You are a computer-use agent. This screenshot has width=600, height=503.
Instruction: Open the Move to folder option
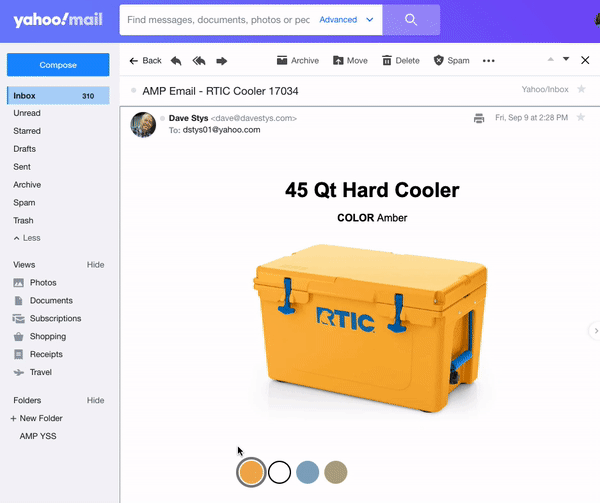coord(350,60)
